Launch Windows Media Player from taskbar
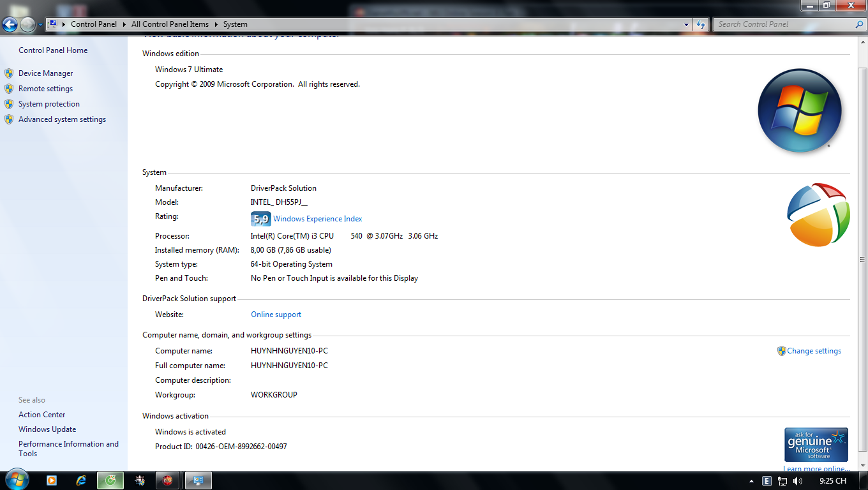868x490 pixels. pos(52,480)
